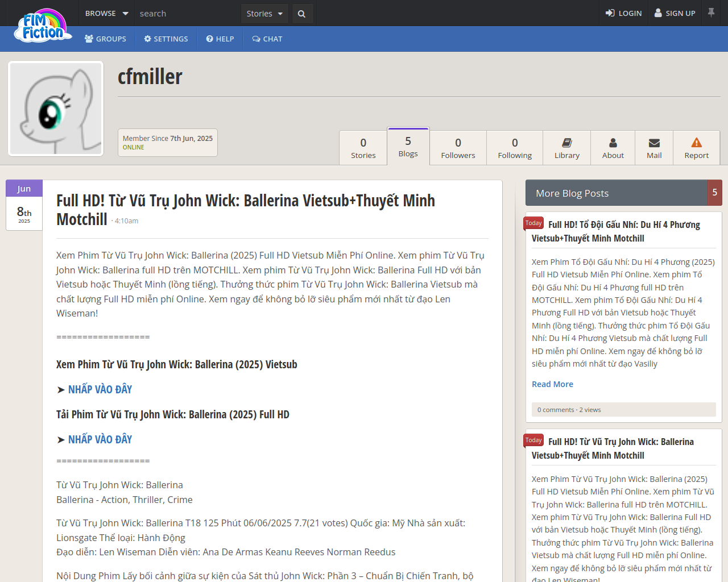The width and height of the screenshot is (728, 582).
Task: Open the Settings menu
Action: pos(166,39)
